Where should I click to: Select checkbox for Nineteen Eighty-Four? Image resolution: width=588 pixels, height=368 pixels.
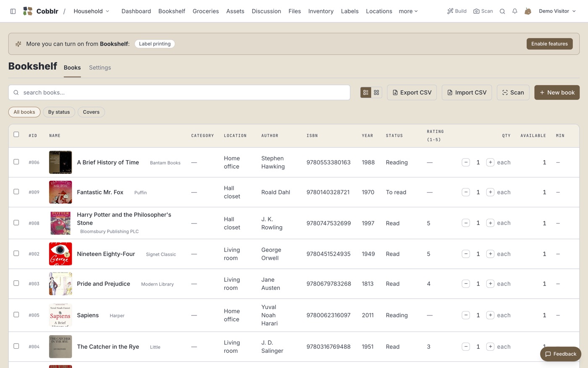pos(16,253)
